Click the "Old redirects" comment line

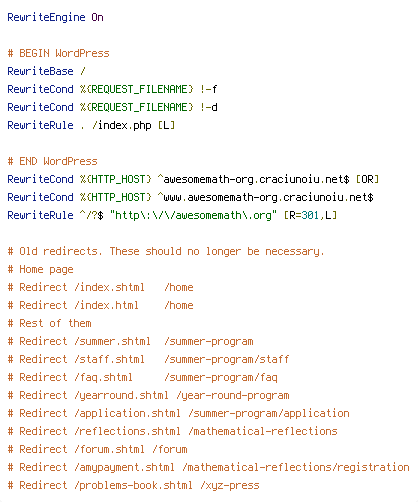[x=166, y=251]
